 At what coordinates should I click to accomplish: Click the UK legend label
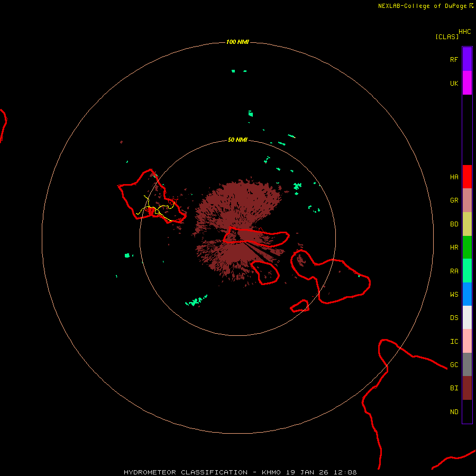click(454, 83)
